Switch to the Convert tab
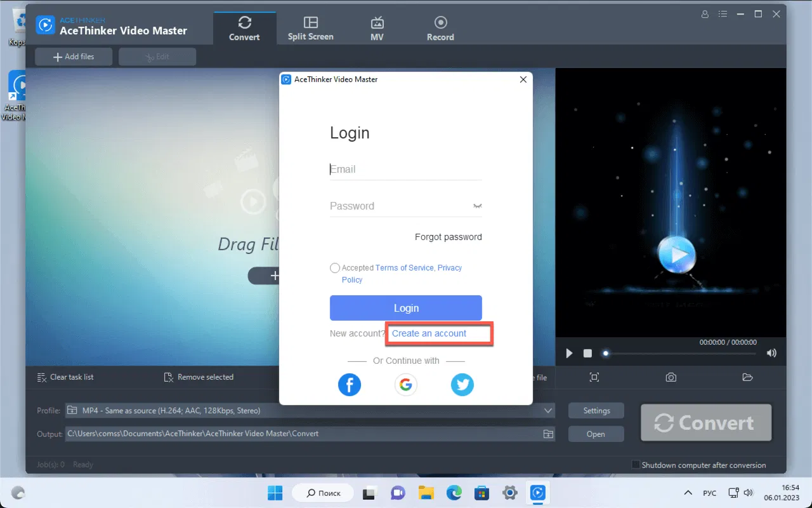812x508 pixels. [244, 29]
